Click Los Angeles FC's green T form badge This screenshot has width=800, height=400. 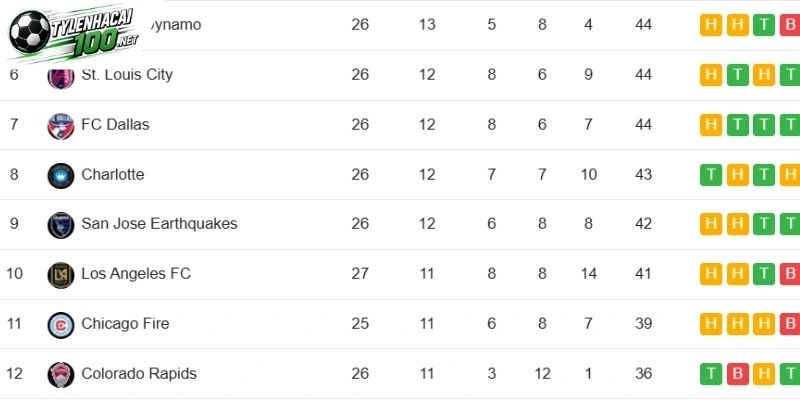pos(764,274)
